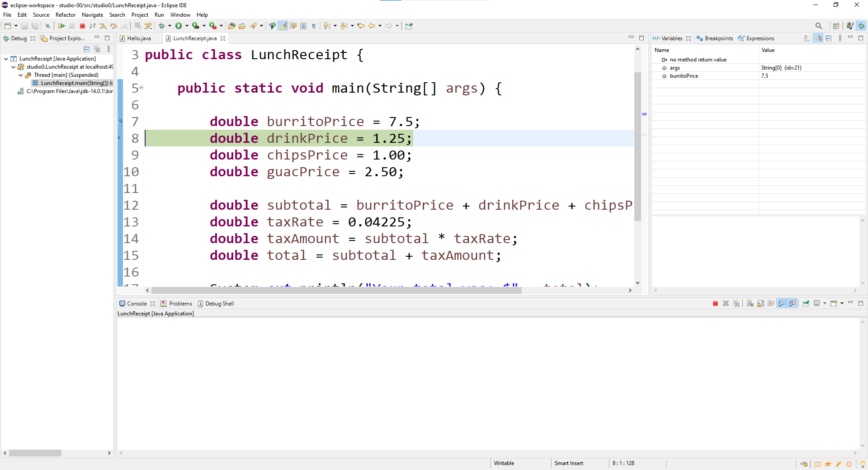Open the New wizard dropdown arrow
Screen dimensions: 868x470
pyautogui.click(x=16, y=26)
